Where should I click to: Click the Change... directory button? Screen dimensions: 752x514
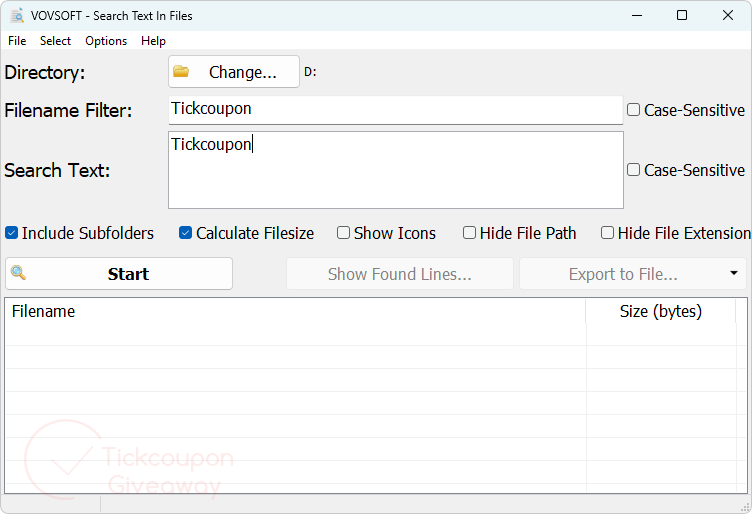[234, 72]
